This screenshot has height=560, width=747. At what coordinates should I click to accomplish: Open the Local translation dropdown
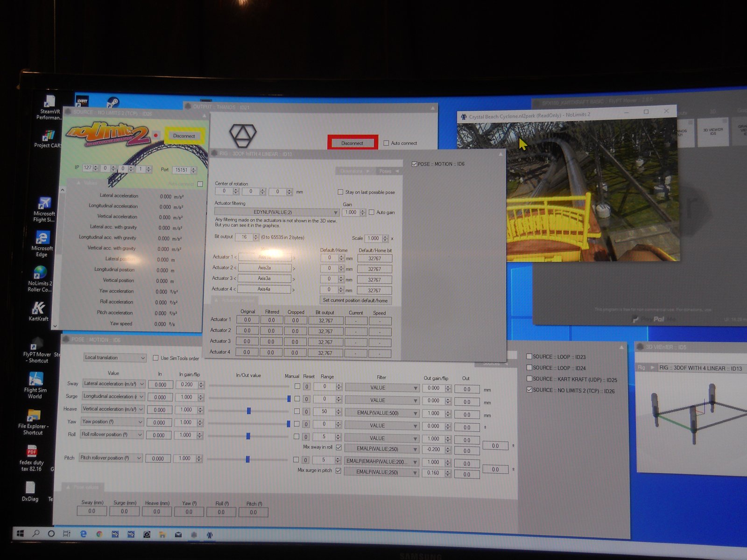[x=115, y=357]
